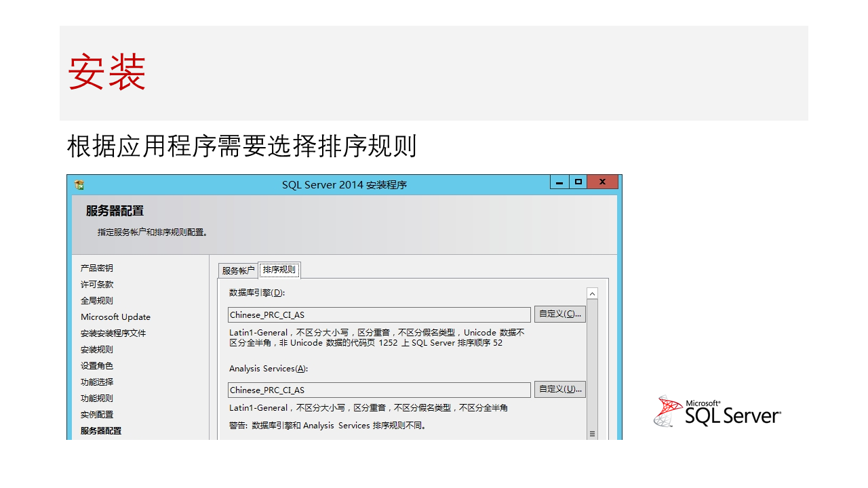Select 设置角色 step in sidebar

click(97, 366)
